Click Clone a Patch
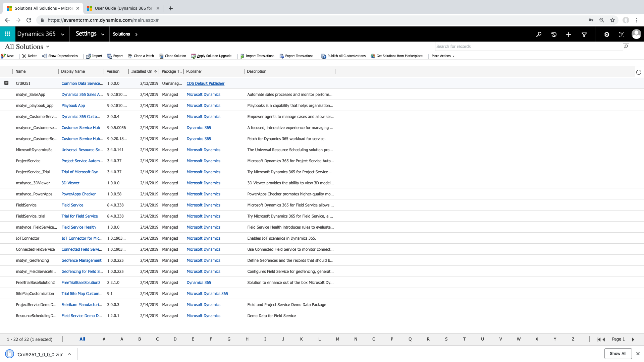This screenshot has width=644, height=362. [141, 56]
